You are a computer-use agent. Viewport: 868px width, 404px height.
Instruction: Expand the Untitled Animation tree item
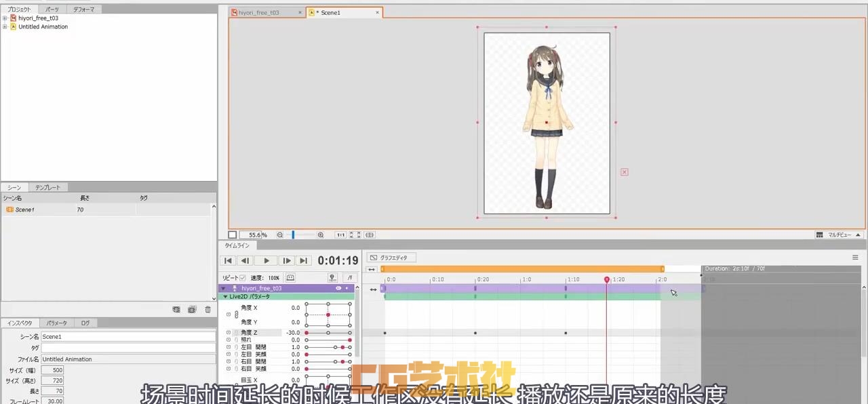click(x=5, y=26)
